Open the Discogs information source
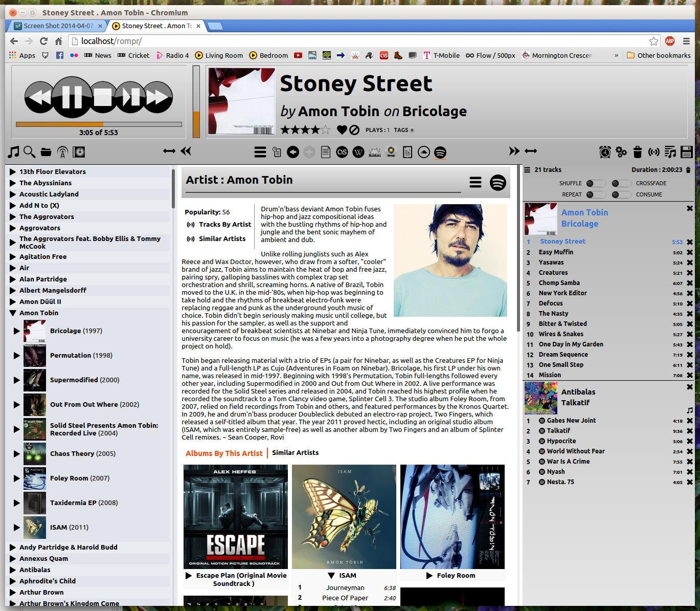700x611 pixels. pos(391,152)
